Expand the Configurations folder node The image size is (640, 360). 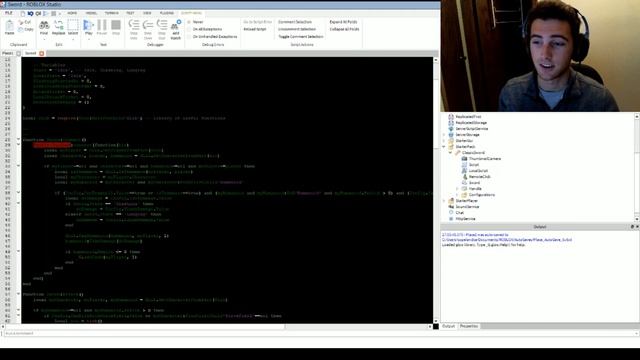pos(457,195)
